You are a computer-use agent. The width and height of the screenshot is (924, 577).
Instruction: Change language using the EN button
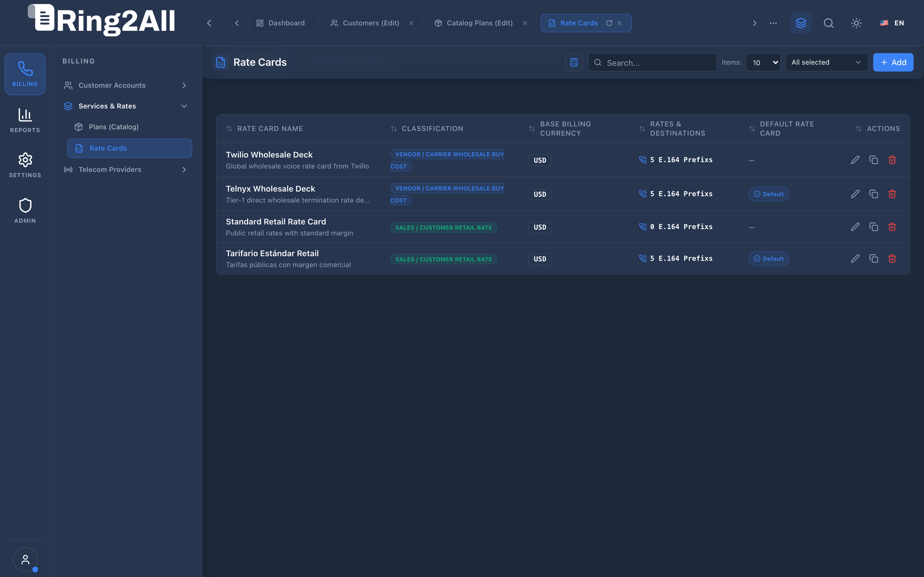coord(892,23)
